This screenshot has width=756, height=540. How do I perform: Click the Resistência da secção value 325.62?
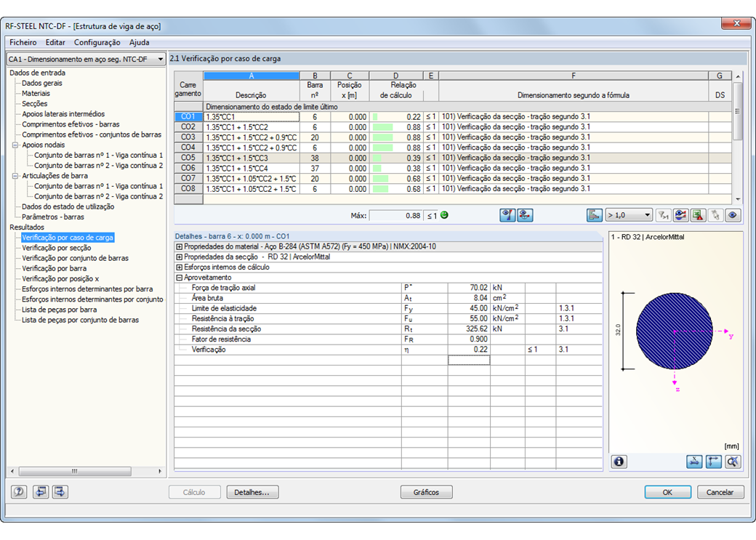469,329
